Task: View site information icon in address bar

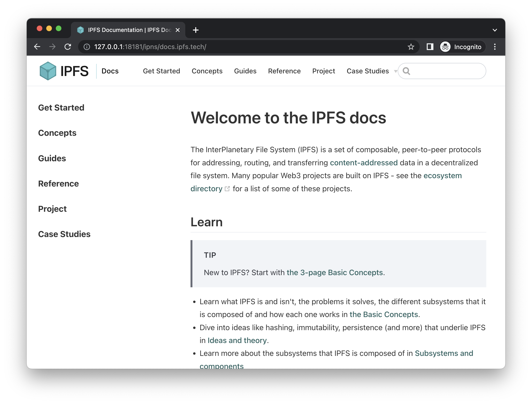Action: pos(87,47)
